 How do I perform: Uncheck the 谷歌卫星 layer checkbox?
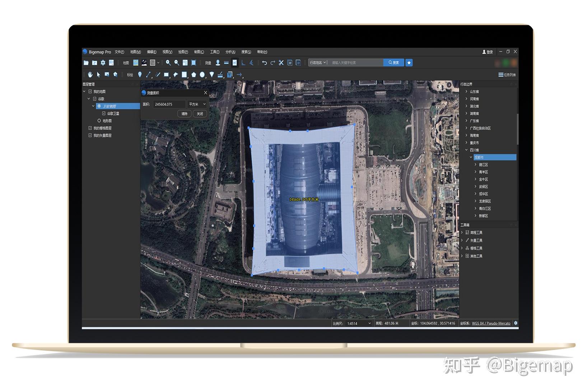tap(103, 113)
